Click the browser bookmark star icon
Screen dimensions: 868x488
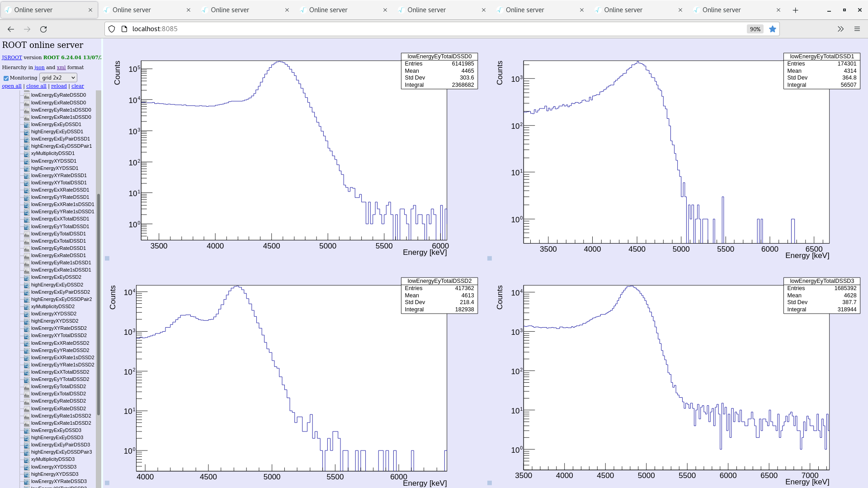773,28
